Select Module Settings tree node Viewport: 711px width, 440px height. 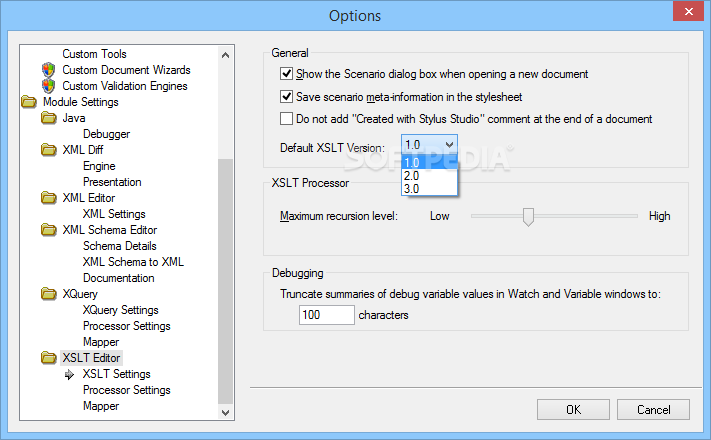pyautogui.click(x=81, y=102)
